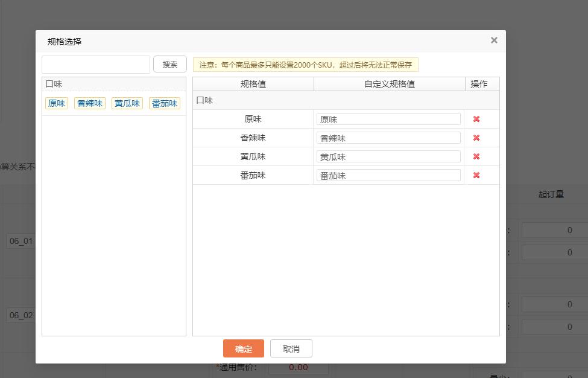Select the 番茄味 tag in left panel
The width and height of the screenshot is (588, 378).
[x=165, y=103]
